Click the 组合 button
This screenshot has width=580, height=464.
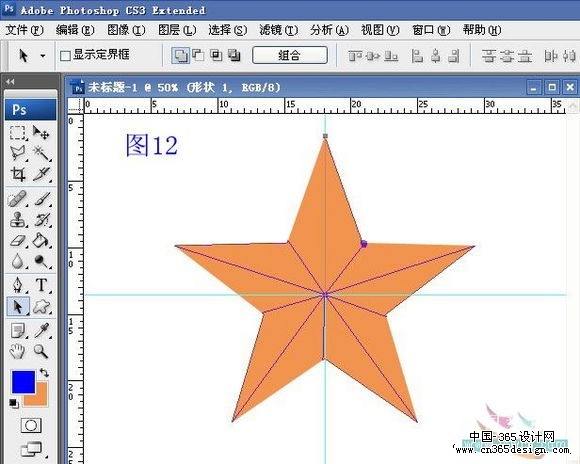coord(290,56)
